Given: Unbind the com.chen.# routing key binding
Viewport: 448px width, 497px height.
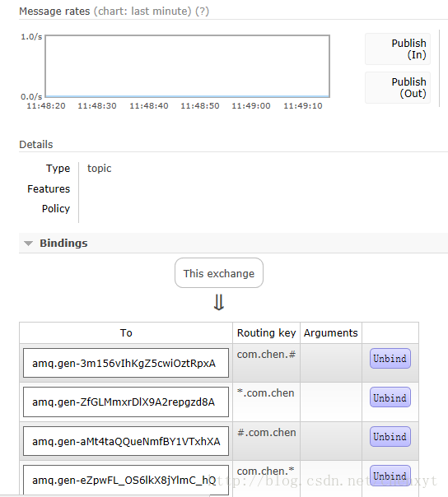Looking at the screenshot, I should click(390, 359).
